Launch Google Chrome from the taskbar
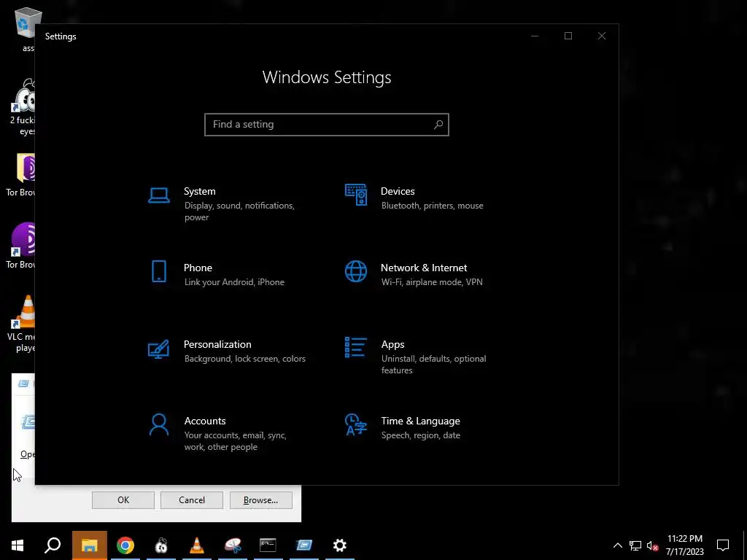This screenshot has height=560, width=747. (x=125, y=545)
